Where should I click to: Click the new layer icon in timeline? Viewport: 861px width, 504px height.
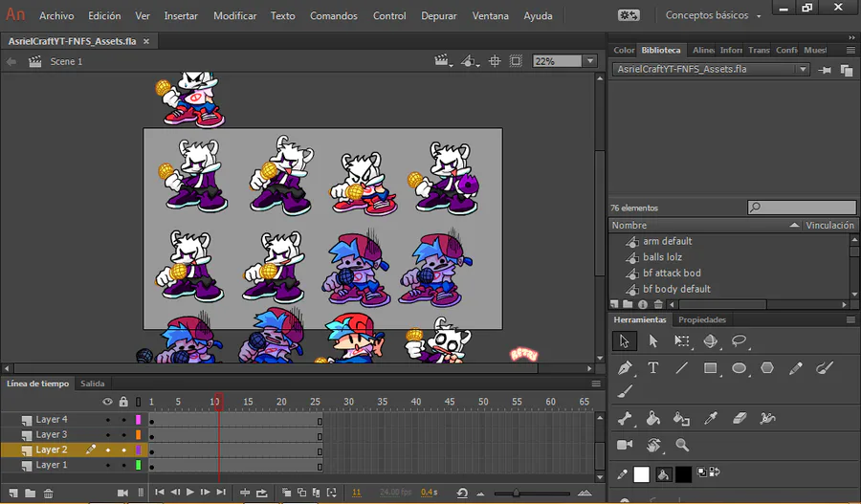pyautogui.click(x=13, y=493)
